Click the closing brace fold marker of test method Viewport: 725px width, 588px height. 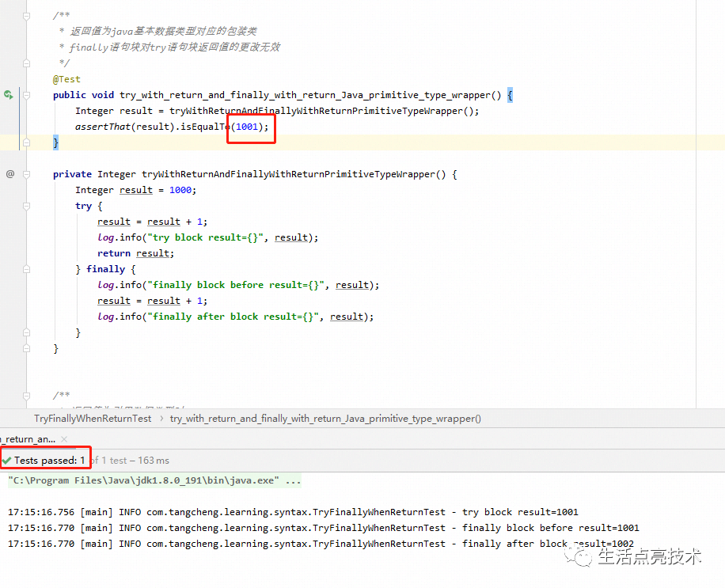pos(26,142)
